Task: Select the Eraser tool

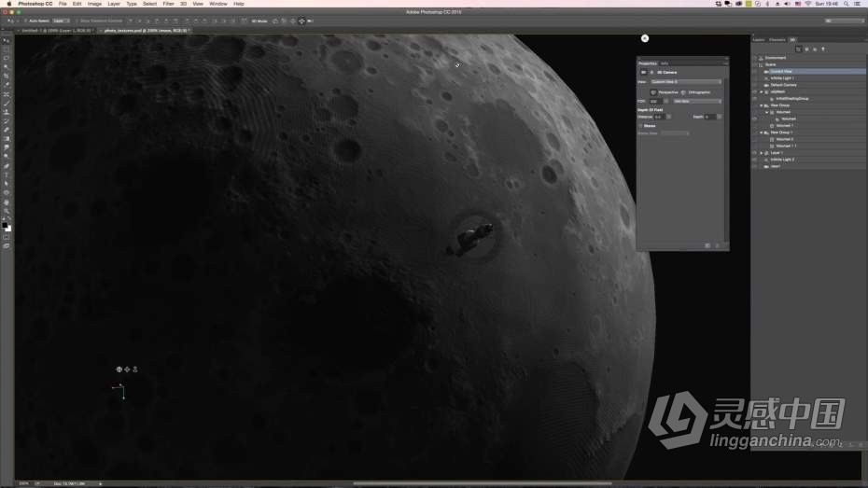Action: click(7, 130)
